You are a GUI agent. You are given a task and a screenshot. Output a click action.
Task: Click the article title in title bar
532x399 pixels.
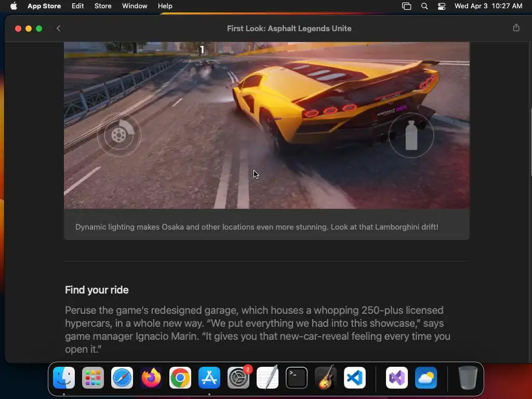289,29
